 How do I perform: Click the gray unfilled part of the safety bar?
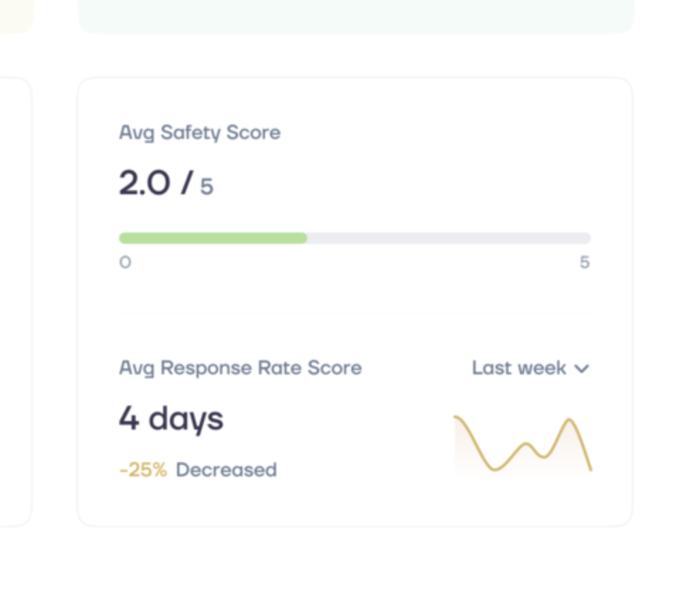point(448,238)
